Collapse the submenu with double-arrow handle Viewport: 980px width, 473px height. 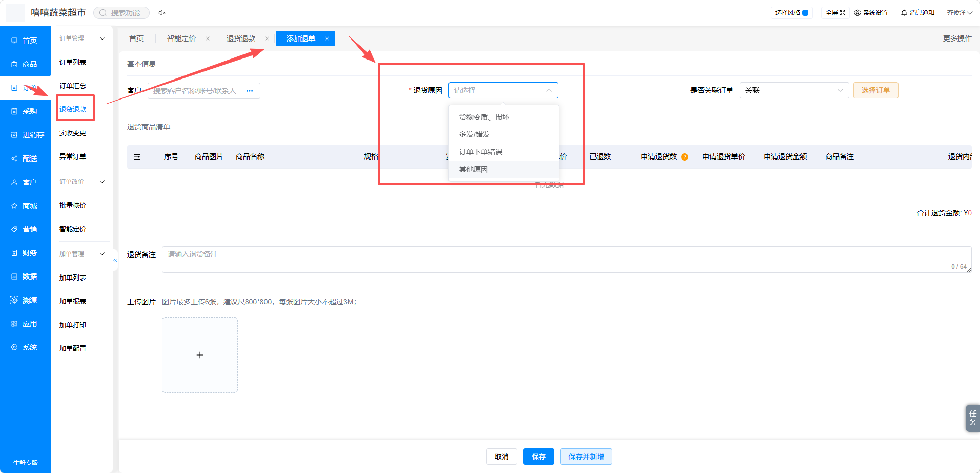[x=115, y=260]
